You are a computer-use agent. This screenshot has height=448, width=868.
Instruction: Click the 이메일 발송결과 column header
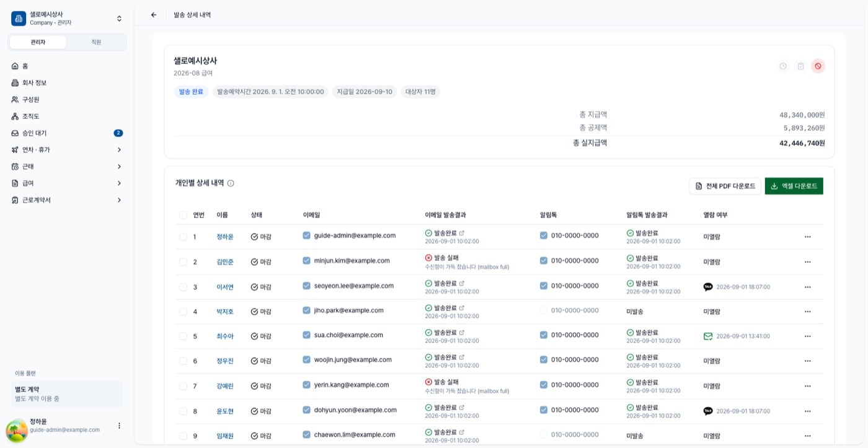pyautogui.click(x=446, y=215)
